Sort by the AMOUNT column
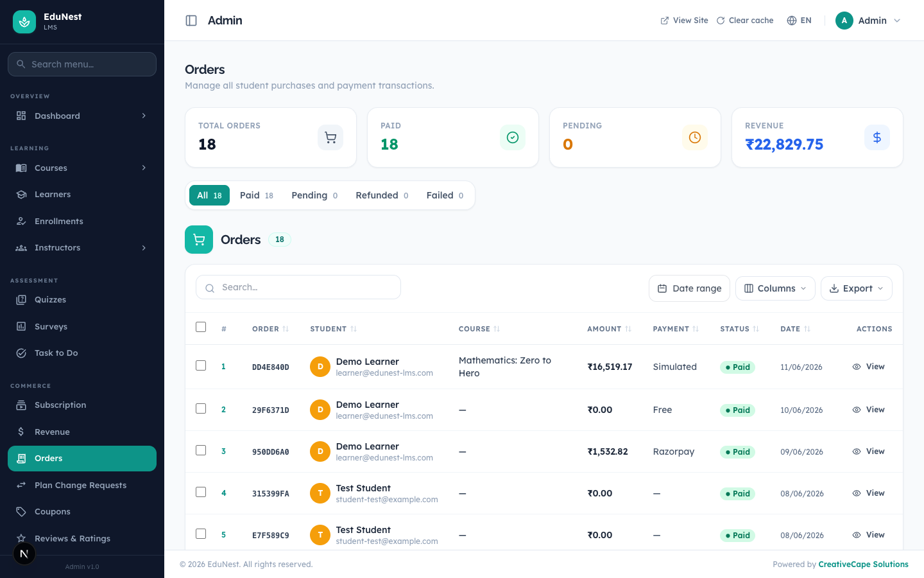 [609, 329]
